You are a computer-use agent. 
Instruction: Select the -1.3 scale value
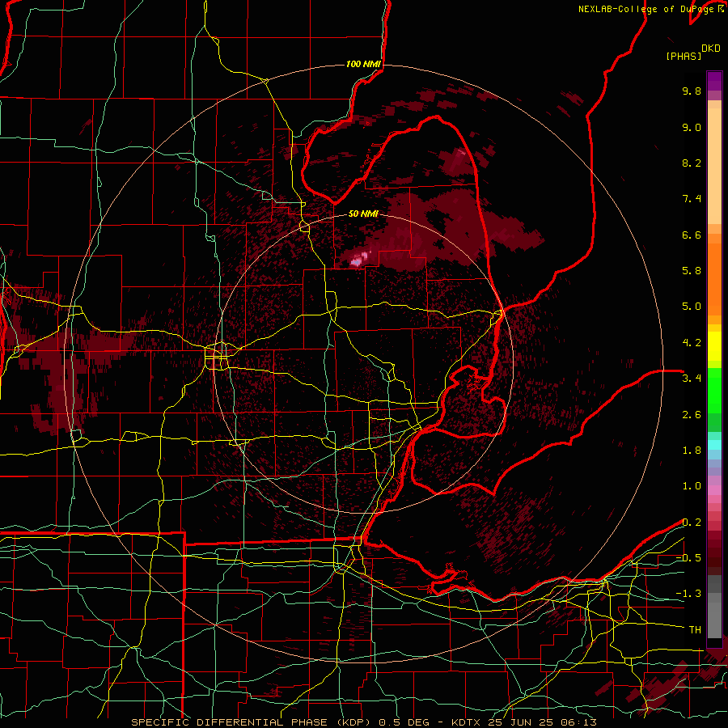[x=688, y=594]
